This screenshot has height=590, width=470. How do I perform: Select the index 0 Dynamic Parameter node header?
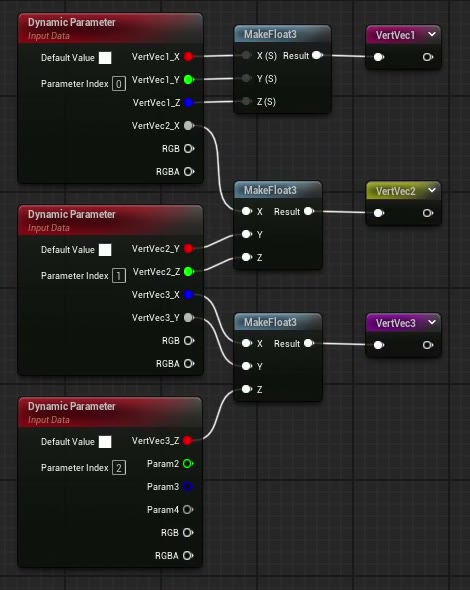pos(110,29)
